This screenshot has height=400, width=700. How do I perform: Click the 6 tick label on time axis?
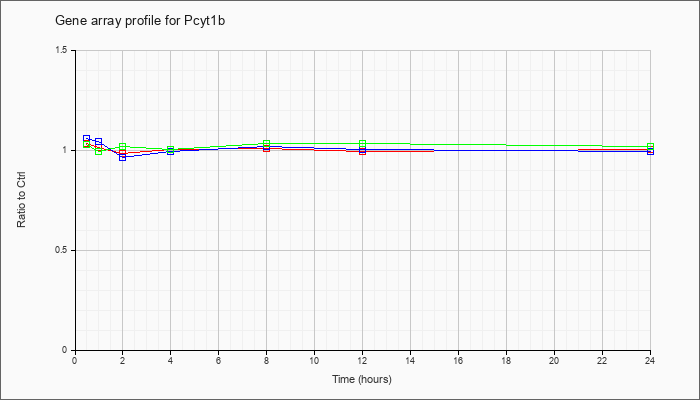click(218, 360)
